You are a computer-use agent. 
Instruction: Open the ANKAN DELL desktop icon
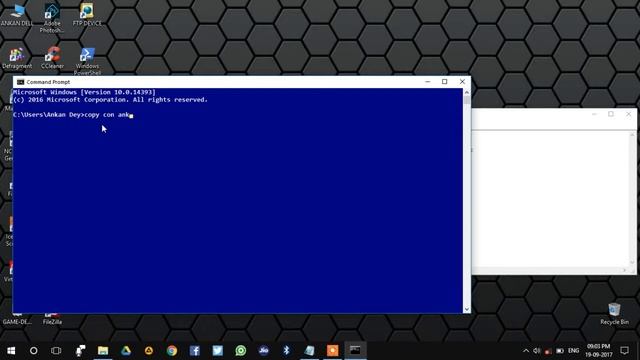pos(17,15)
